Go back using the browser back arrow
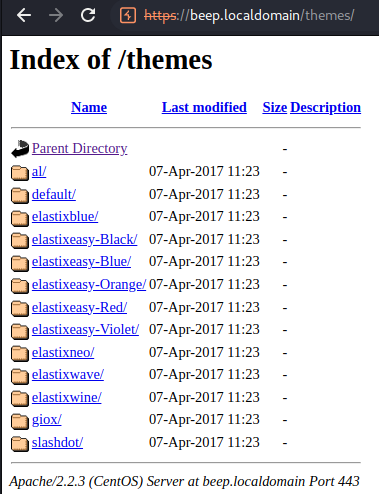The image size is (379, 494). tap(24, 15)
